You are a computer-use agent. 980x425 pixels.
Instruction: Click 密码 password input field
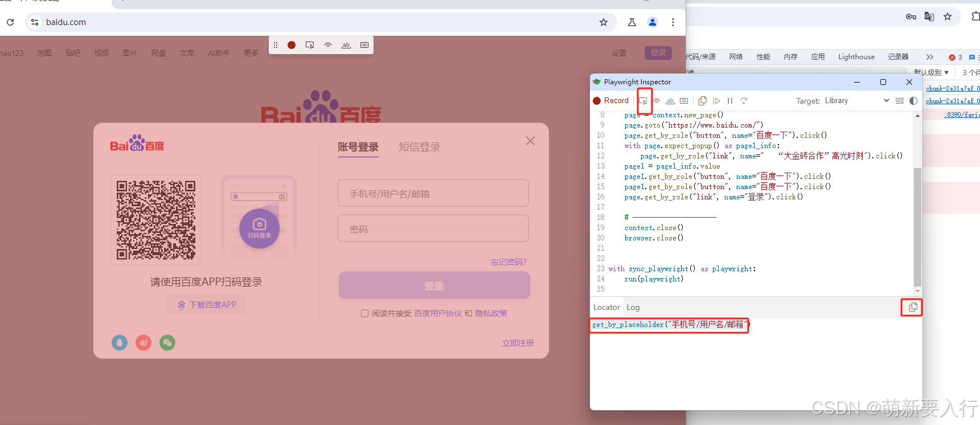(433, 228)
